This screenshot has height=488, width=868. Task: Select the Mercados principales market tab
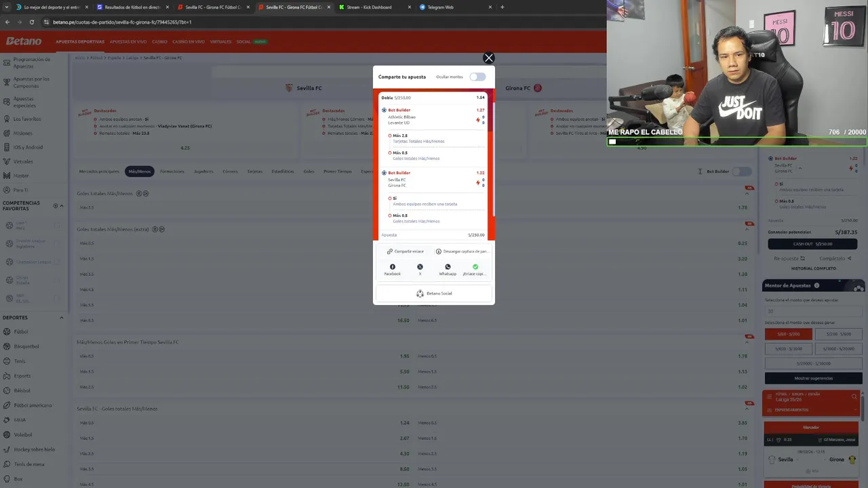(x=99, y=171)
